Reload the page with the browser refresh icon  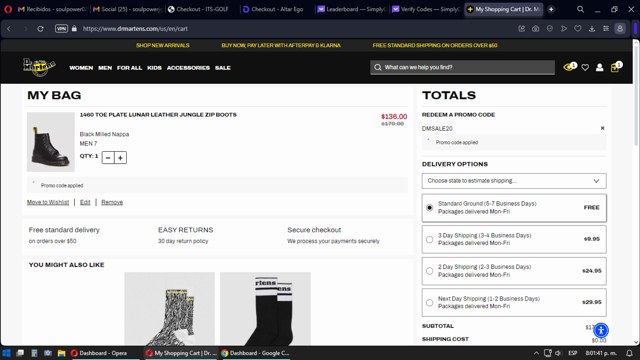coord(40,29)
